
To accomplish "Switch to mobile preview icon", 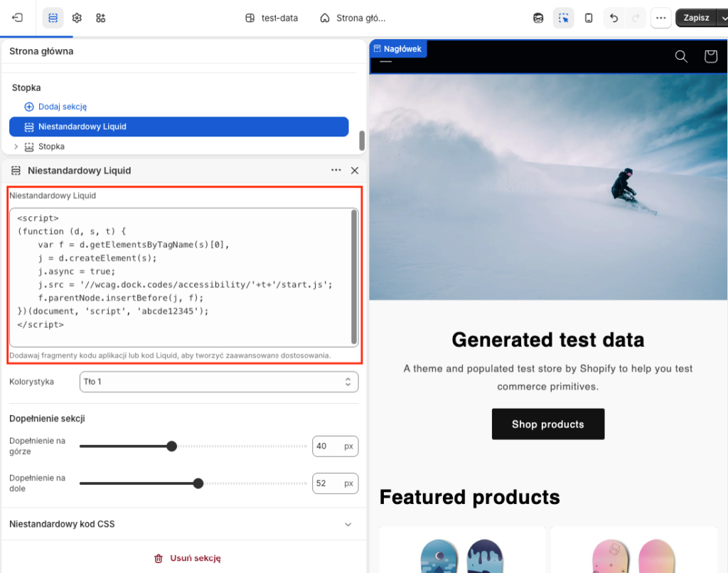I will point(588,18).
